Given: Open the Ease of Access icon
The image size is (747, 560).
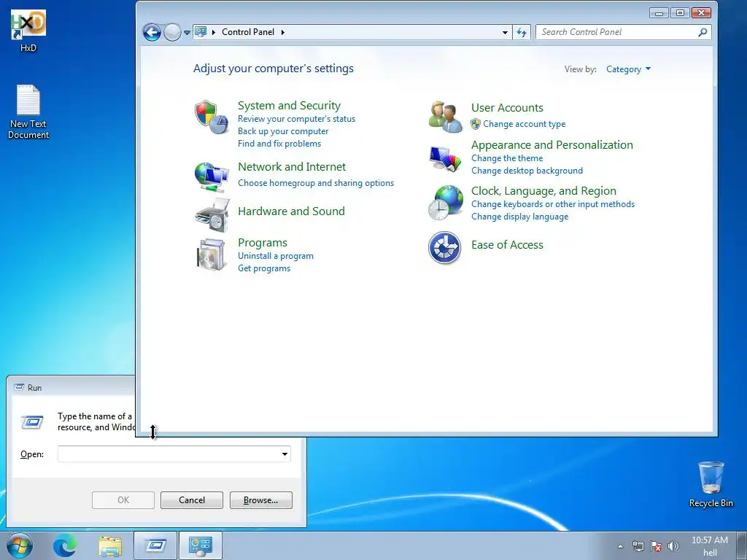Looking at the screenshot, I should (x=444, y=248).
